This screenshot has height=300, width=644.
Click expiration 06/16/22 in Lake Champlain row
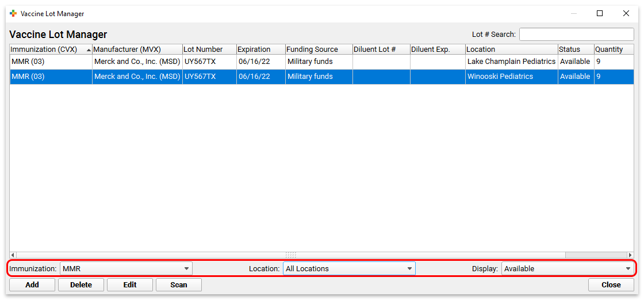coord(261,62)
